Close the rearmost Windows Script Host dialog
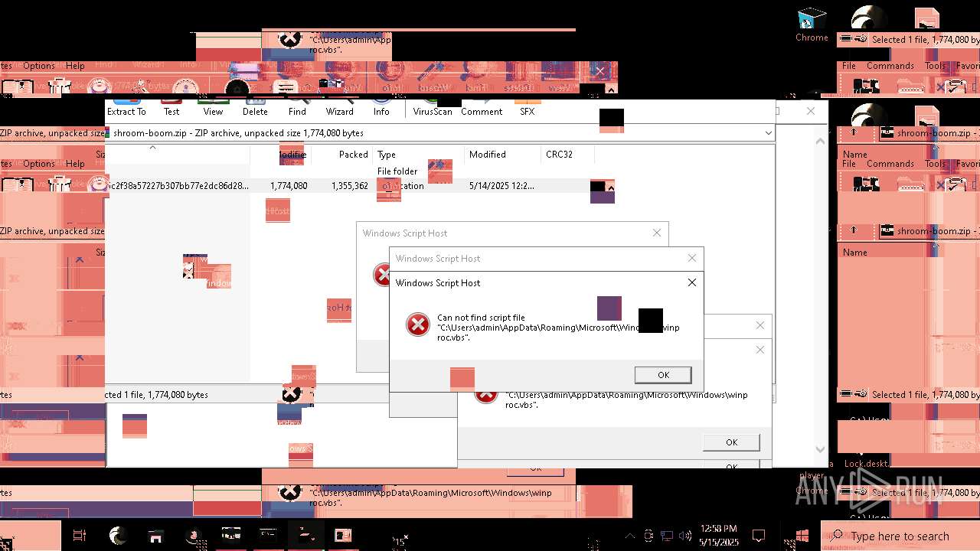Screen dimensions: 980x551 point(657,233)
